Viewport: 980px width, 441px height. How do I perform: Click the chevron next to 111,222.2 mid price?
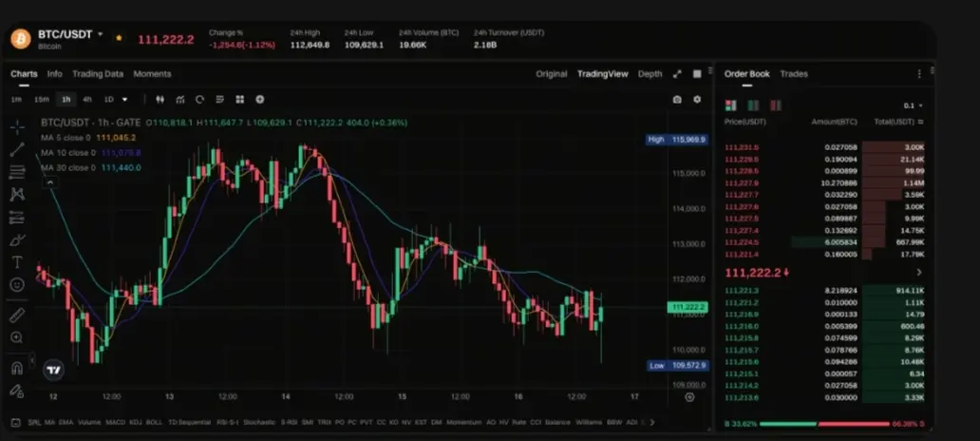point(919,272)
